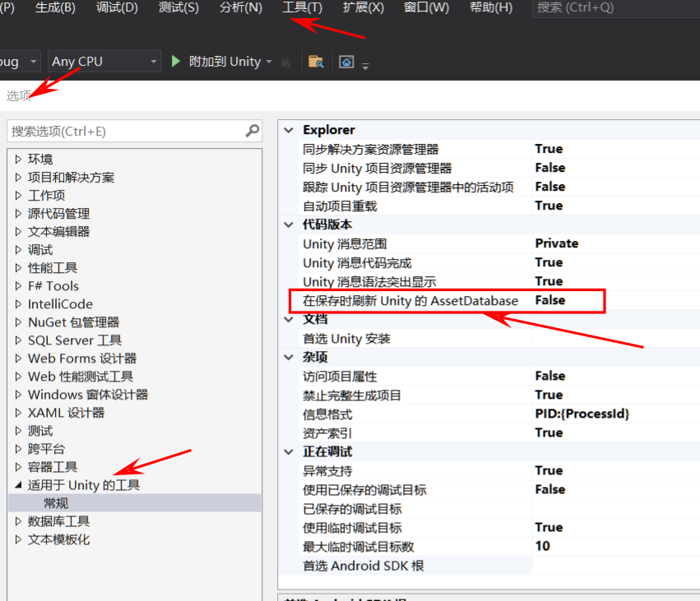The height and width of the screenshot is (601, 700).
Task: Click the Find in Files folder icon
Action: pyautogui.click(x=316, y=62)
